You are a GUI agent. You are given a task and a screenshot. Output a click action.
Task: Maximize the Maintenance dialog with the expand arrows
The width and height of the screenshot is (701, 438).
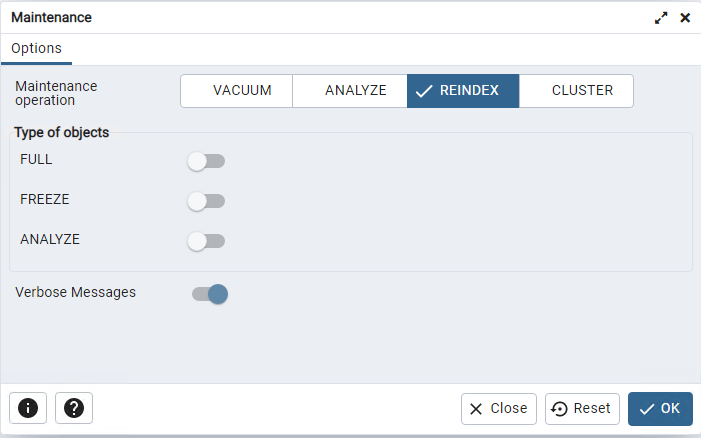tap(661, 18)
